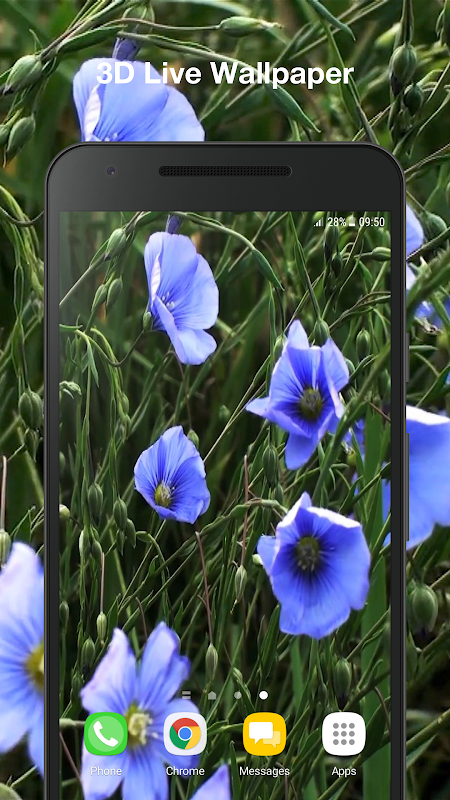Tap the 09:50 clock in status bar

click(x=371, y=222)
